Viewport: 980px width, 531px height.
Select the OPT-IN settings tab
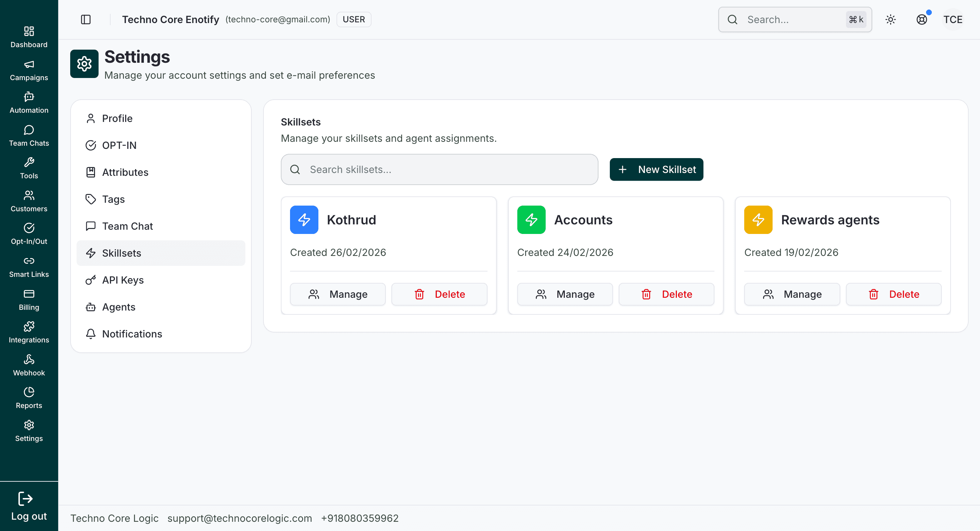tap(161, 145)
